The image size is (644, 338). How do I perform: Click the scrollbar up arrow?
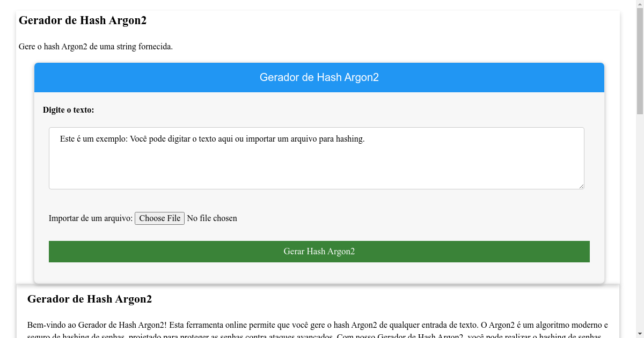640,4
